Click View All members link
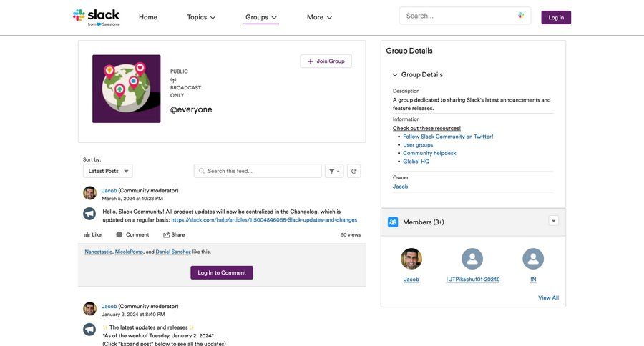Image resolution: width=644 pixels, height=346 pixels. pyautogui.click(x=548, y=297)
